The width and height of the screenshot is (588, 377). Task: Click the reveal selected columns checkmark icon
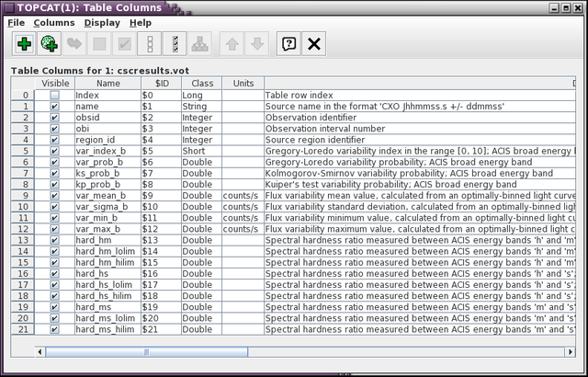pos(124,44)
